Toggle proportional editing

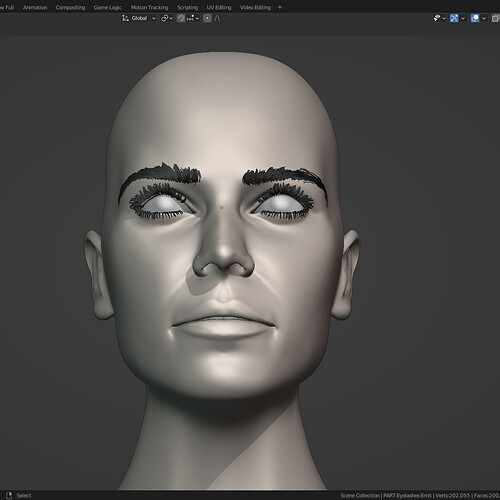207,18
